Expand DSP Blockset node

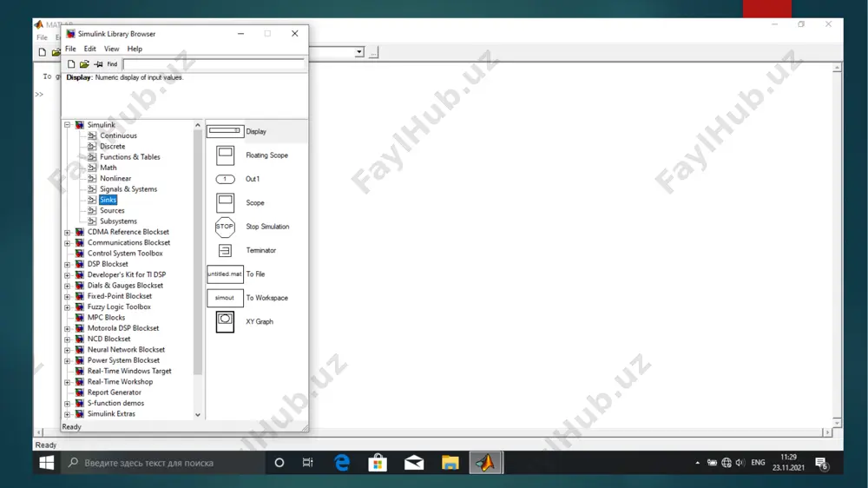pyautogui.click(x=68, y=264)
